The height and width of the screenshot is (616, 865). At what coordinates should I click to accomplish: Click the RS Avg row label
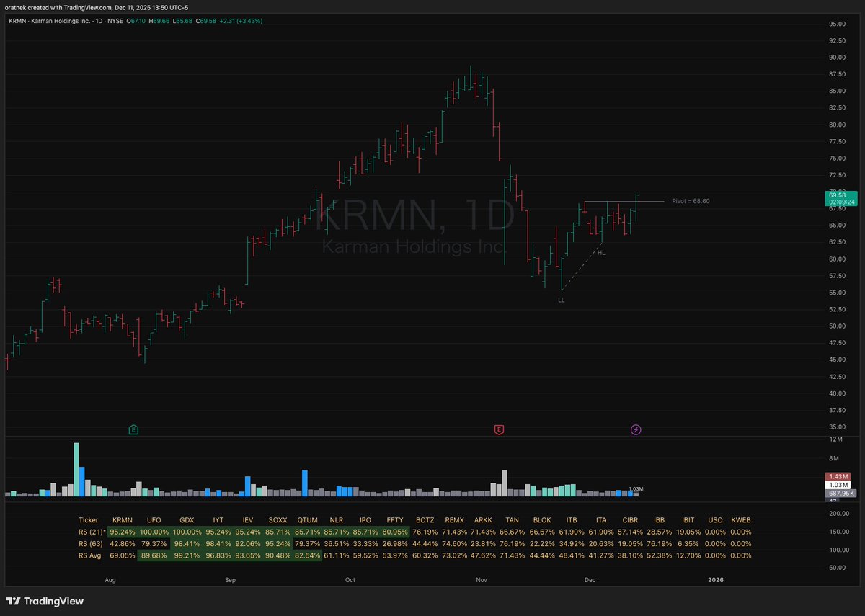91,555
